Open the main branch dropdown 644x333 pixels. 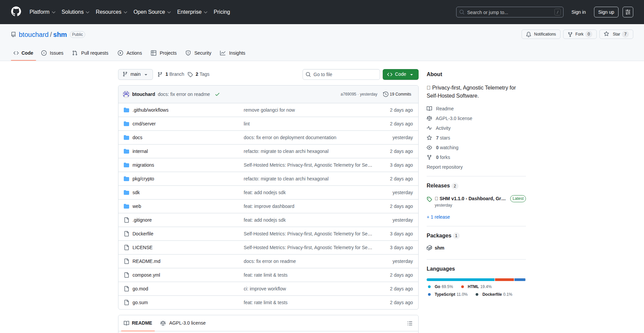coord(135,74)
